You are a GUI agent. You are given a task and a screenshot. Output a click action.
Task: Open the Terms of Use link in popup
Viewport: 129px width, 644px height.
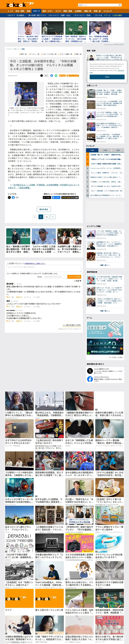(107, 71)
